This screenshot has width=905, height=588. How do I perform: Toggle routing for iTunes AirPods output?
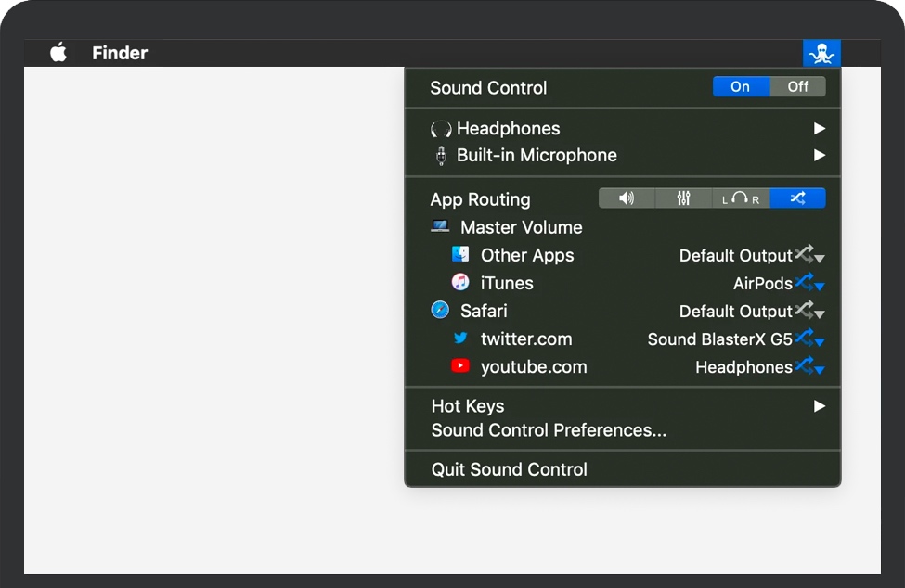coord(804,281)
